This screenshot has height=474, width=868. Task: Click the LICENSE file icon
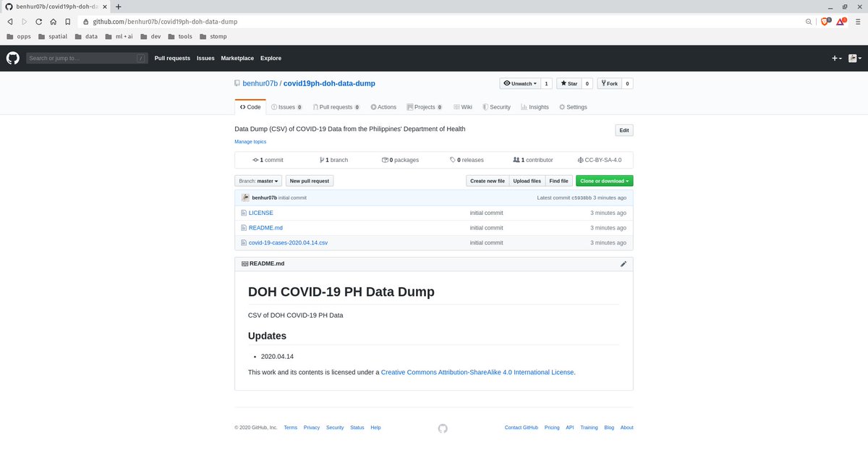(x=244, y=213)
